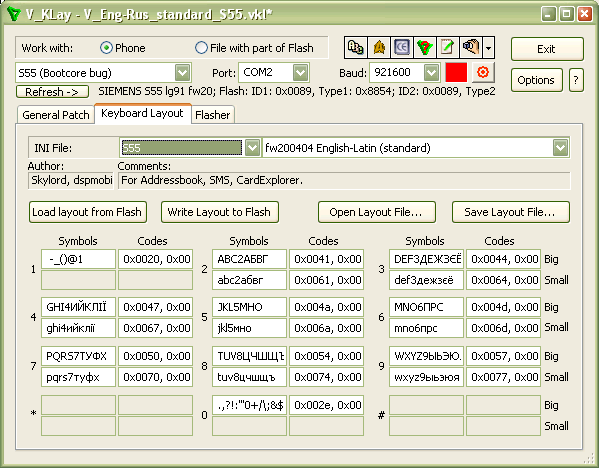Click key 5 Big symbols field JKL5МНО
The height and width of the screenshot is (468, 599).
(x=249, y=307)
